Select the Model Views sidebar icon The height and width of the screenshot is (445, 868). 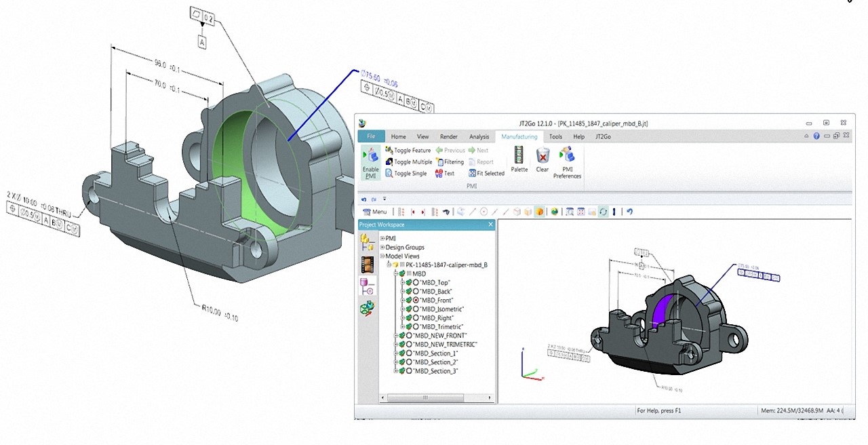point(368,286)
